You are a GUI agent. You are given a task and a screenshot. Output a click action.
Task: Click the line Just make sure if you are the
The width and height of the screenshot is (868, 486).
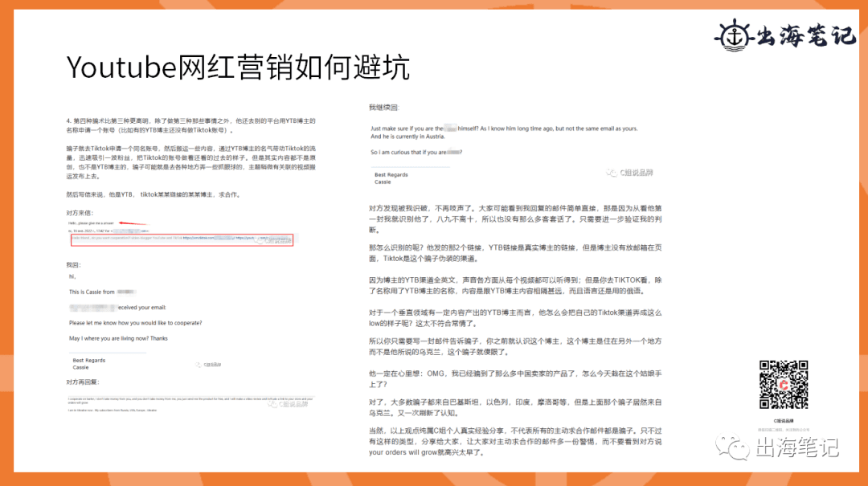coord(504,129)
